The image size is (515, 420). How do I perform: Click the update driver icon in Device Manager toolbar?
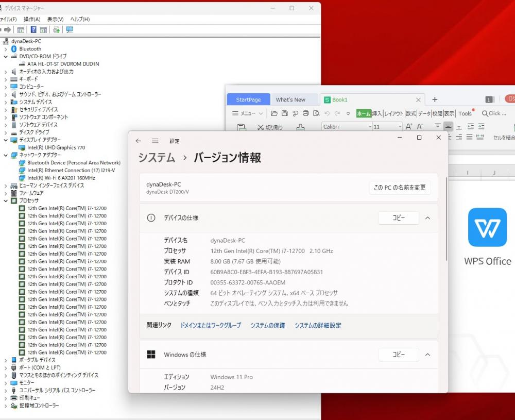[56, 29]
